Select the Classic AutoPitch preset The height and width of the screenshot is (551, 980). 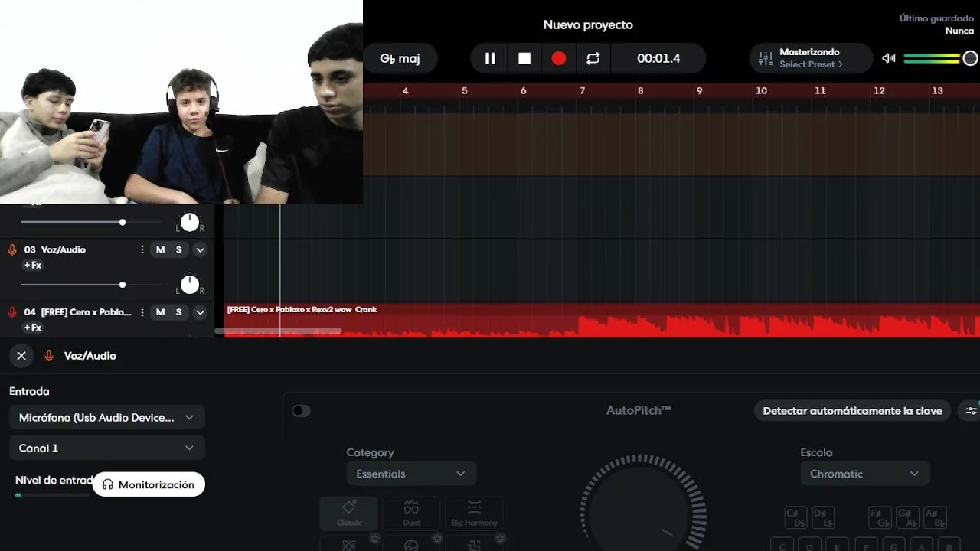click(349, 513)
